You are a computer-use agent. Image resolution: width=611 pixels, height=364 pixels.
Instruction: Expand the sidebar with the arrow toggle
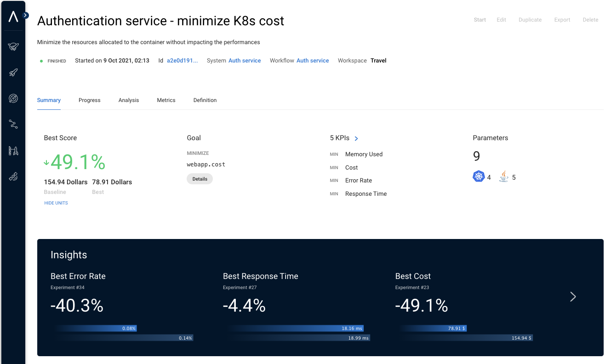click(x=26, y=15)
